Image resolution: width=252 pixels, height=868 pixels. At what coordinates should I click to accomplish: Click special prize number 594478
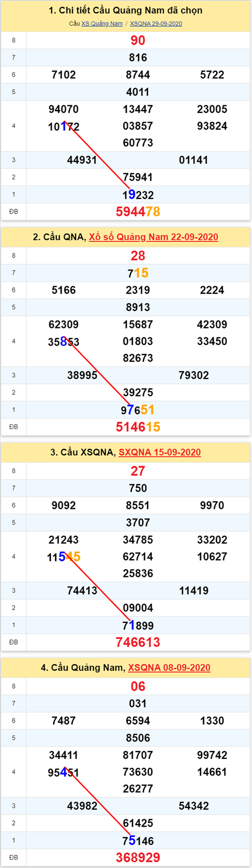[138, 211]
